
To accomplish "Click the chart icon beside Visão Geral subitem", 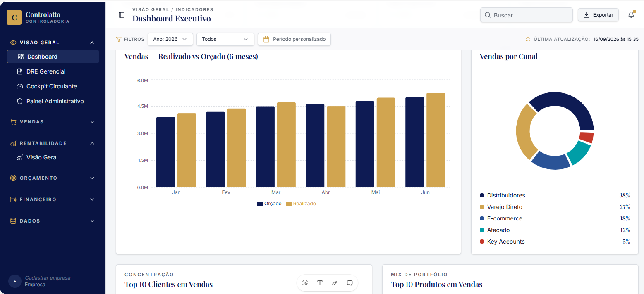I will (20, 157).
